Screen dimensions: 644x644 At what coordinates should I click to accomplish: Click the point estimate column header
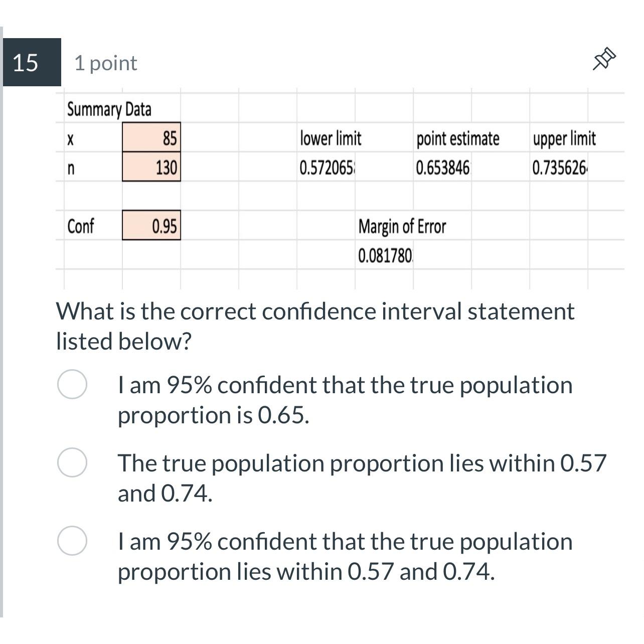pos(457,138)
